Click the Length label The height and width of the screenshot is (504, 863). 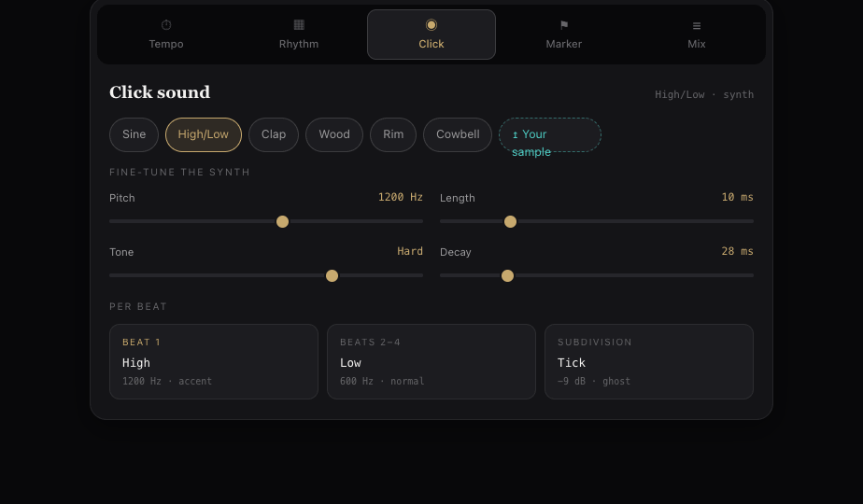pos(458,198)
